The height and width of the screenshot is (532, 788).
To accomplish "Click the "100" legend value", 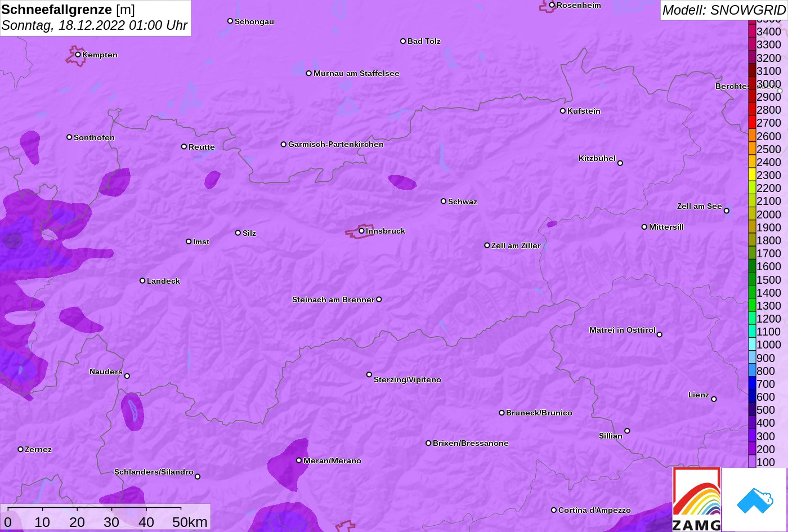I will (x=765, y=462).
